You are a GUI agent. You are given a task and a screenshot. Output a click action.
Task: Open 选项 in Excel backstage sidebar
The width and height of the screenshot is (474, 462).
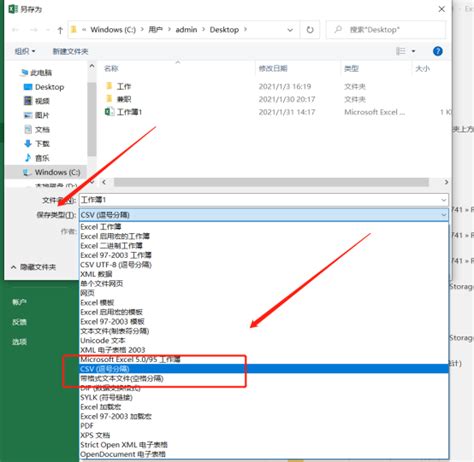19,342
